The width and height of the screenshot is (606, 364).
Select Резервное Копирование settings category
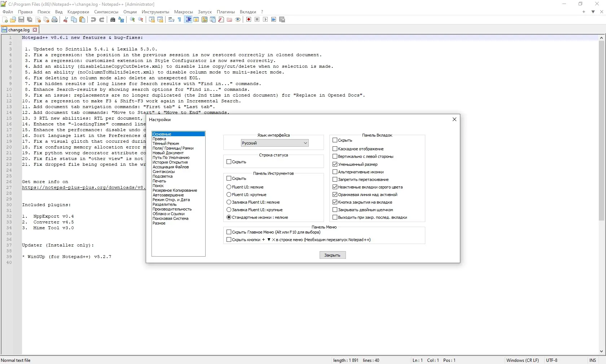point(175,190)
